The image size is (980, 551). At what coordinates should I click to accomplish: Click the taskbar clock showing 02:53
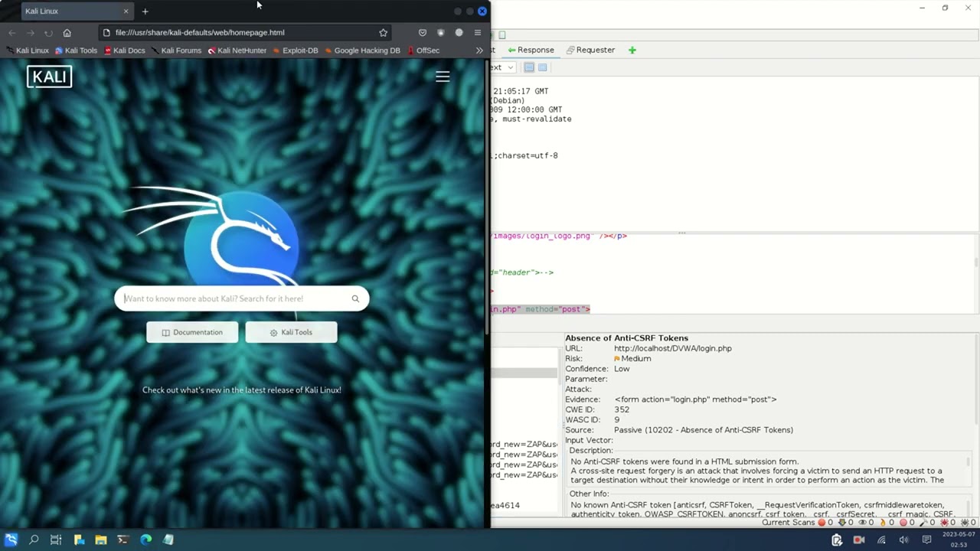point(959,540)
